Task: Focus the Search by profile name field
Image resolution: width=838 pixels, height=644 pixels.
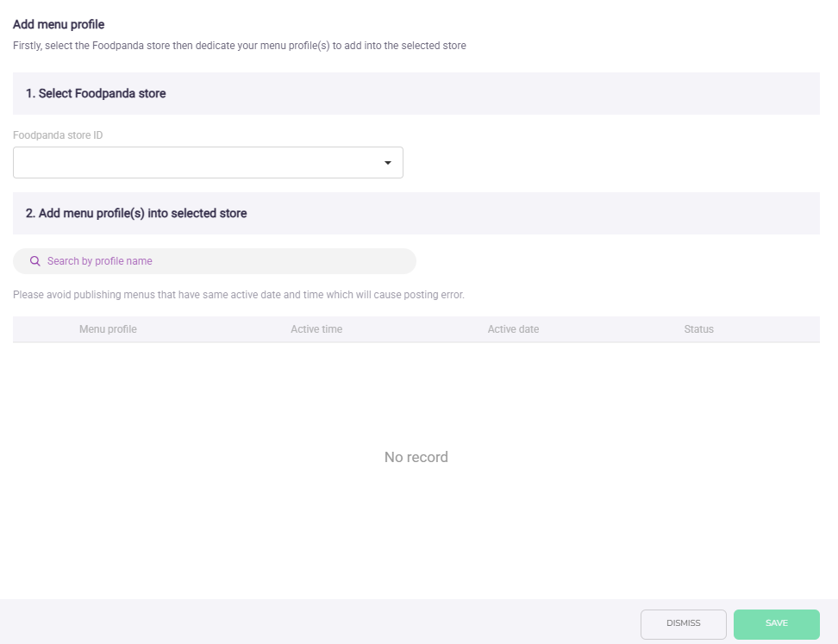Action: click(224, 261)
